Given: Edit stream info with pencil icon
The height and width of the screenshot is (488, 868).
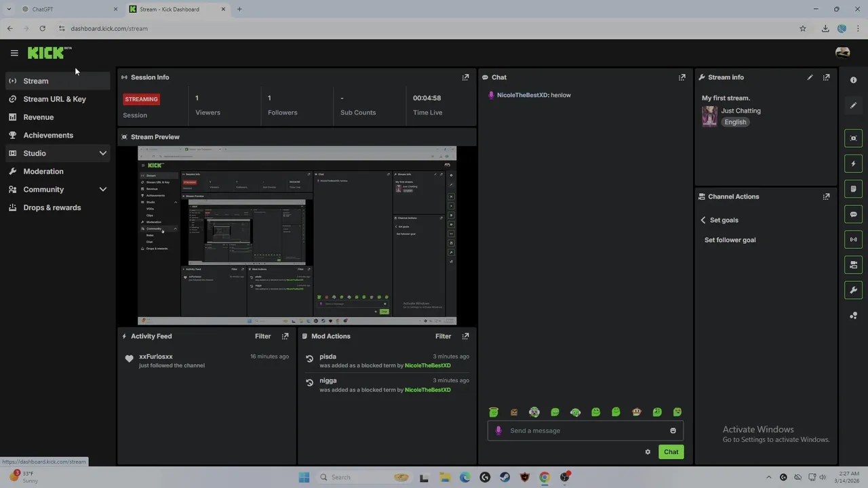Looking at the screenshot, I should click(x=810, y=77).
